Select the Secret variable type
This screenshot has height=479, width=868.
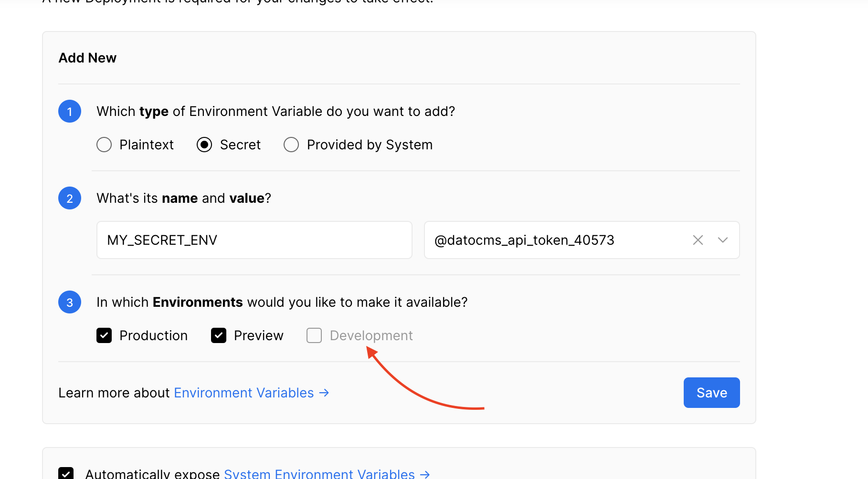[204, 145]
